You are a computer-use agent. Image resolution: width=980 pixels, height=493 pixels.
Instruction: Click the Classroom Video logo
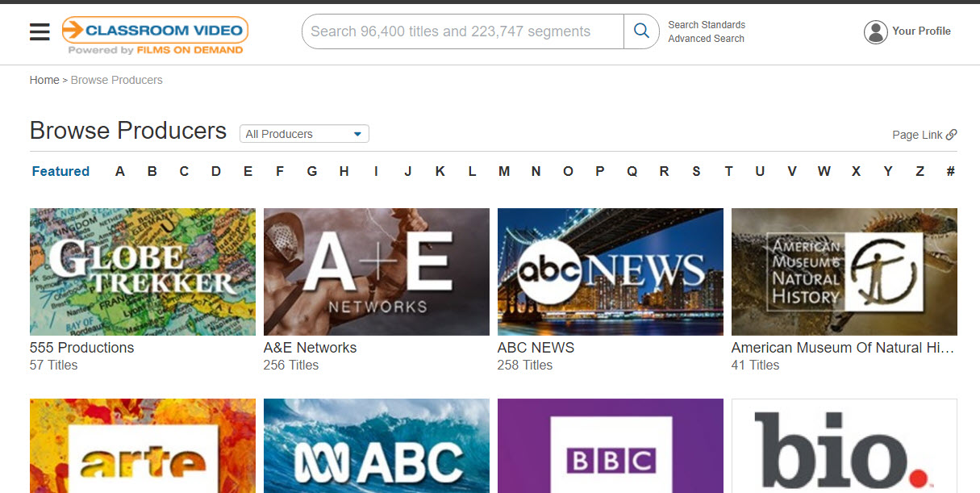coord(155,36)
